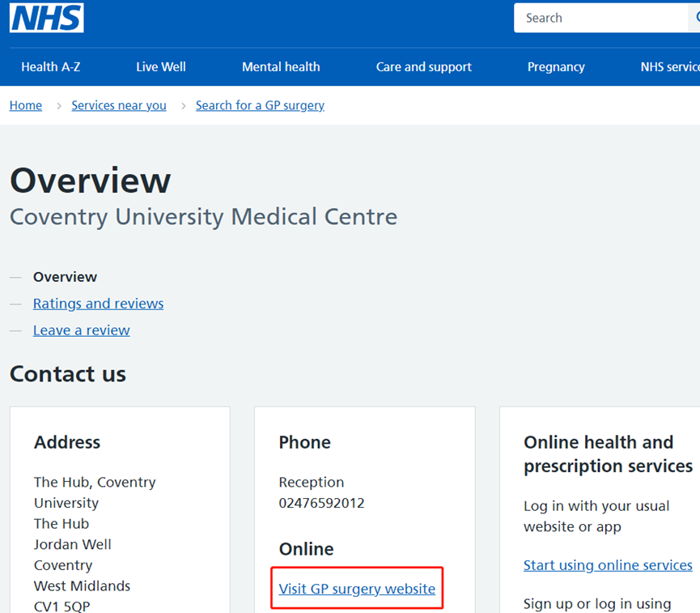Navigate to Pregnancy section
Image resolution: width=700 pixels, height=613 pixels.
tap(556, 66)
